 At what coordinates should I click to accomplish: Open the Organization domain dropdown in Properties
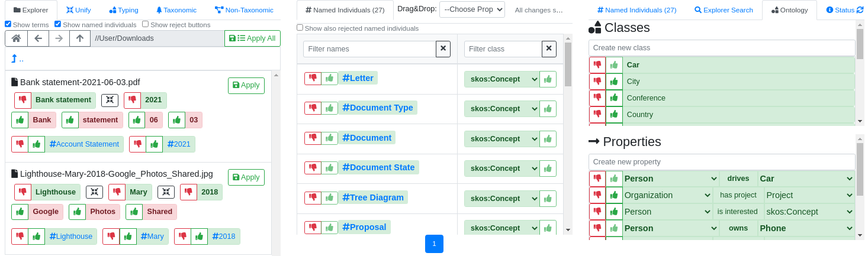667,195
